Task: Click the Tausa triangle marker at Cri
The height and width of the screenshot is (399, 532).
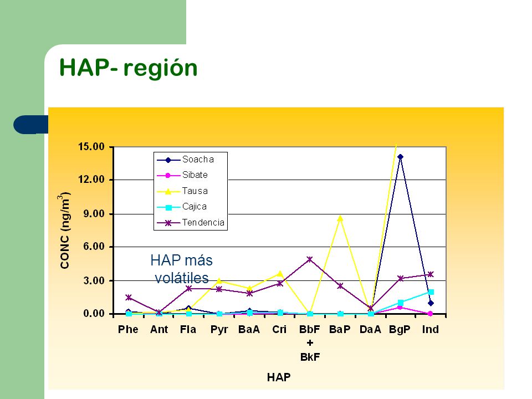Action: [280, 273]
